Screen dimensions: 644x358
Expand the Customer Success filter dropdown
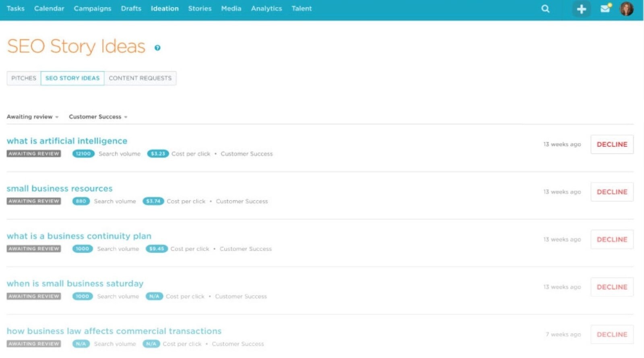(98, 117)
